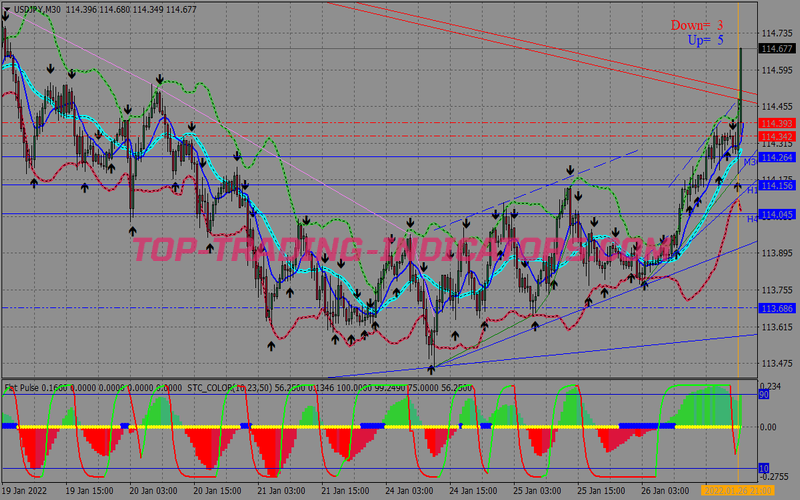Click the 21 Jan 03:00 time label

coord(281,491)
